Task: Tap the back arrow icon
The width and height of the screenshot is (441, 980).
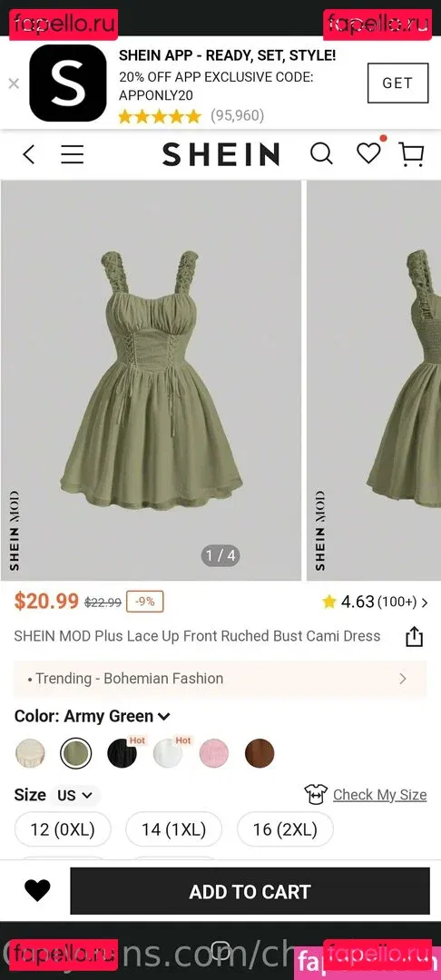Action: (28, 153)
